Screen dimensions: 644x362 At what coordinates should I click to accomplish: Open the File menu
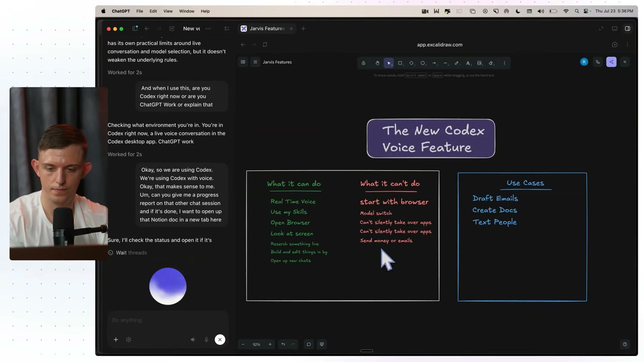pos(139,11)
